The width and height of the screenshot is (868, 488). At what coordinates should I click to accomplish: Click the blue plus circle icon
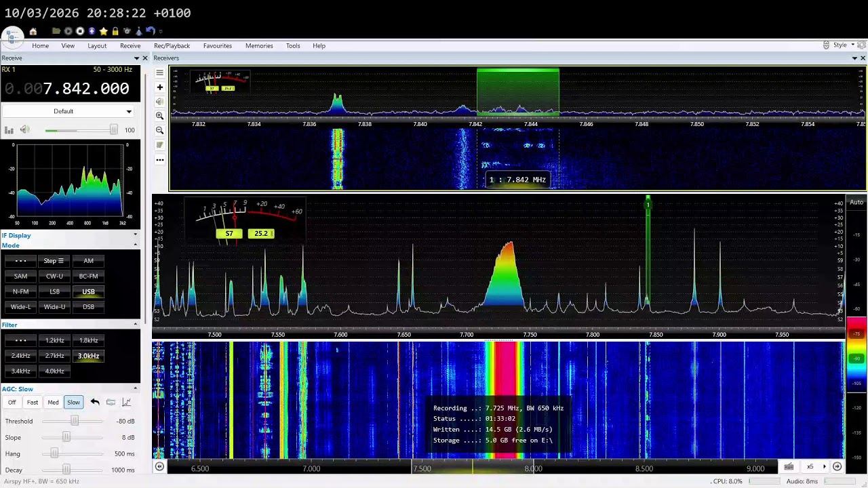click(92, 31)
